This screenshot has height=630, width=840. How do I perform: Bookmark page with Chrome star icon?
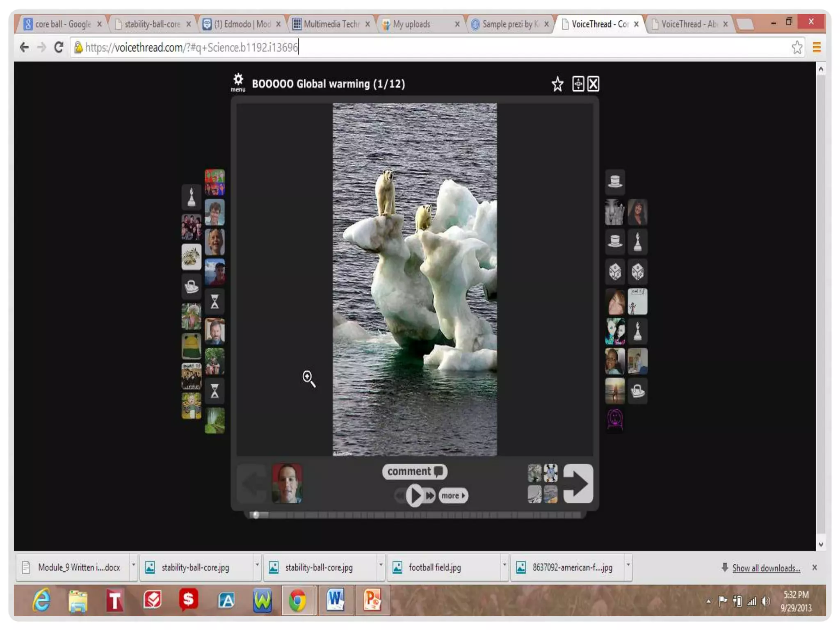click(x=797, y=48)
